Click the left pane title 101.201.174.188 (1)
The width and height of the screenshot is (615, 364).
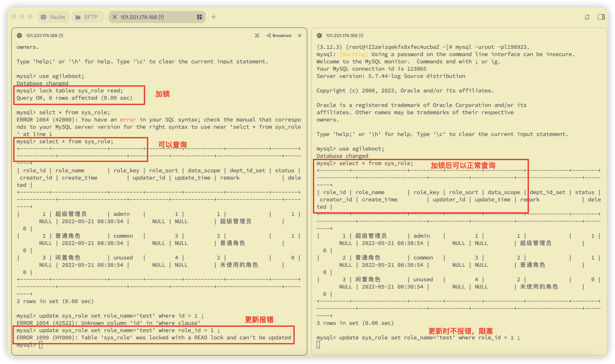click(x=45, y=36)
